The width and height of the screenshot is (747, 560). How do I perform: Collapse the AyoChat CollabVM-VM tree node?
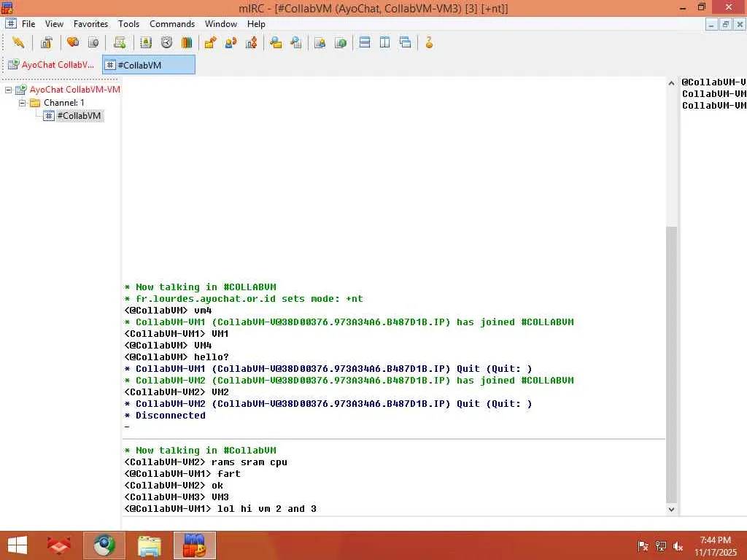point(8,90)
